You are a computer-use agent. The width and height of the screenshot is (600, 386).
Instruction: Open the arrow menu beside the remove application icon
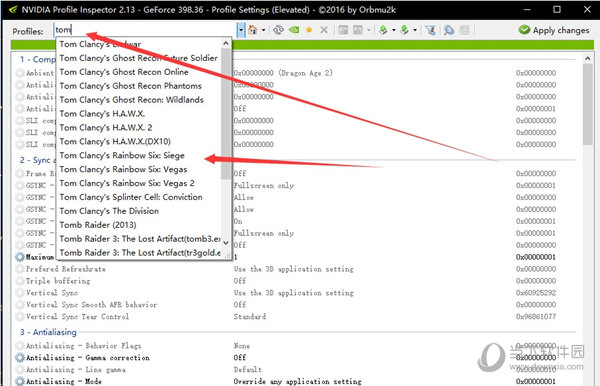pyautogui.click(x=368, y=30)
